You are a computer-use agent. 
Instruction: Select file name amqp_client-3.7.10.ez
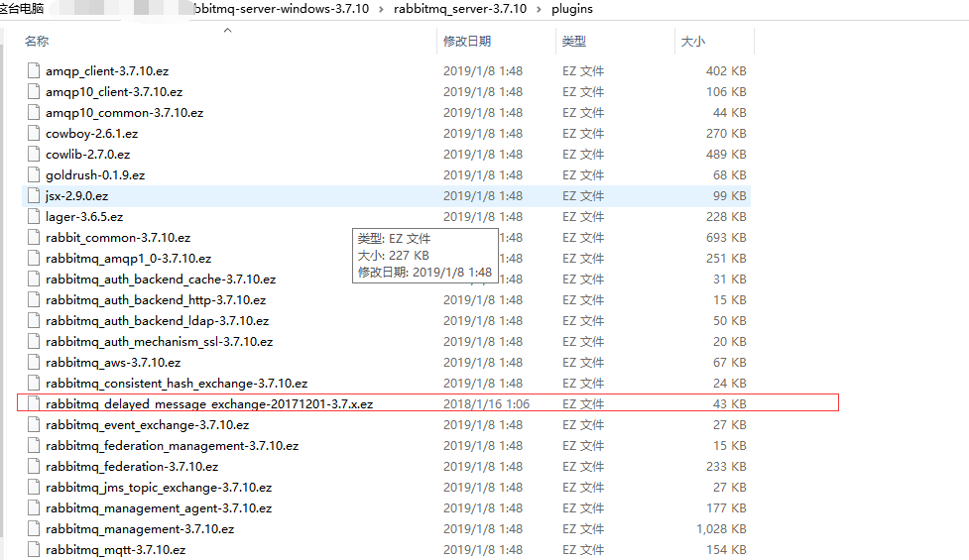tap(107, 71)
